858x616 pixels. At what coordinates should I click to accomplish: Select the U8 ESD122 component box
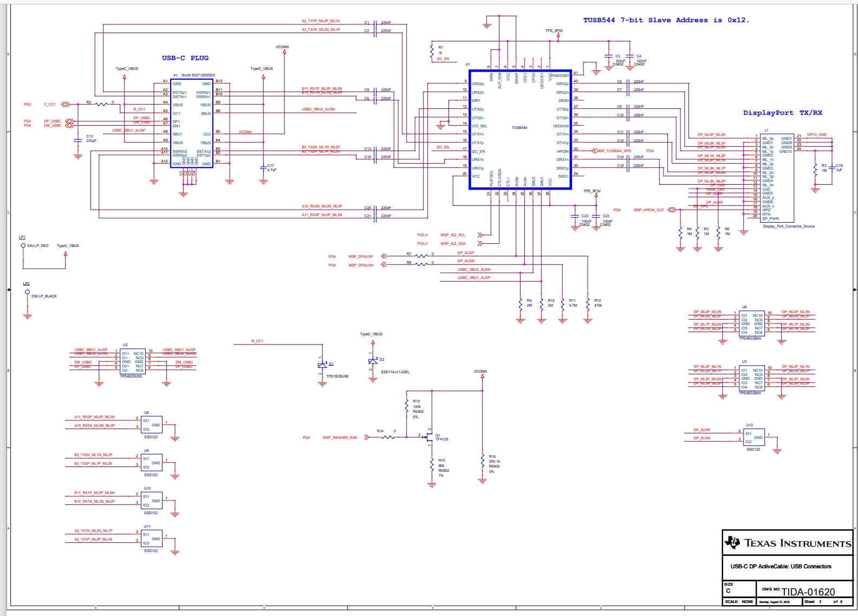tap(152, 425)
